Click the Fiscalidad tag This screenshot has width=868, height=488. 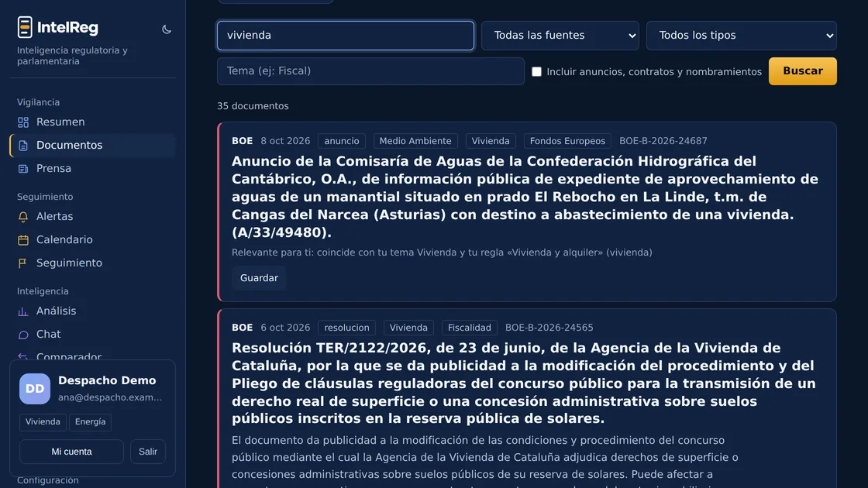[470, 328]
